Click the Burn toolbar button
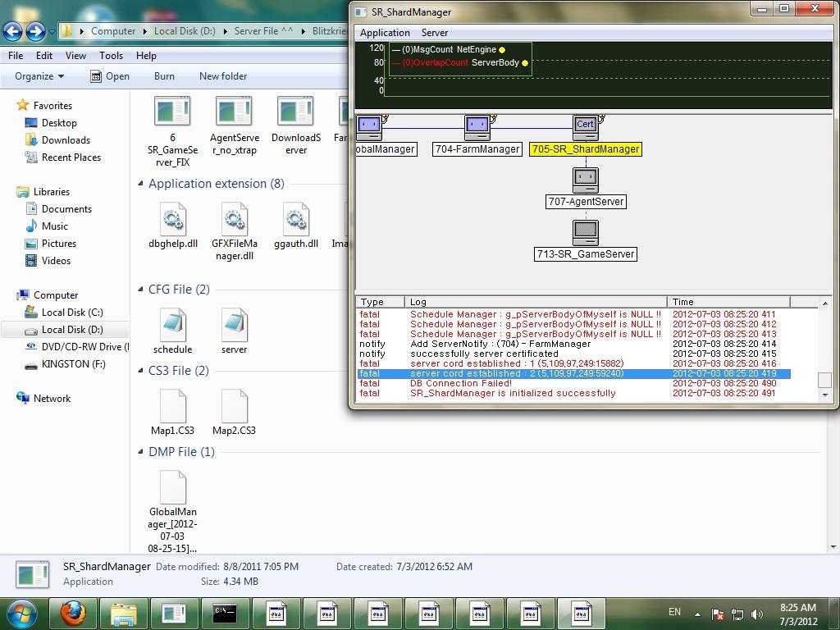 click(164, 76)
